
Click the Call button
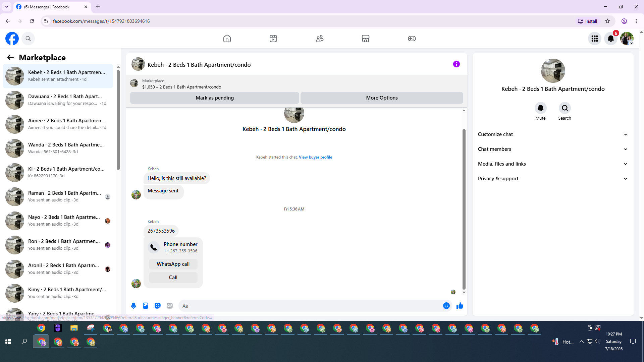173,278
